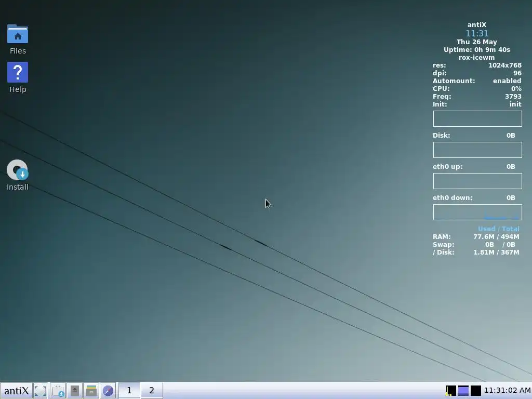Click the 'dpi:' label
Viewport: 532px width, 399px height.
point(440,73)
